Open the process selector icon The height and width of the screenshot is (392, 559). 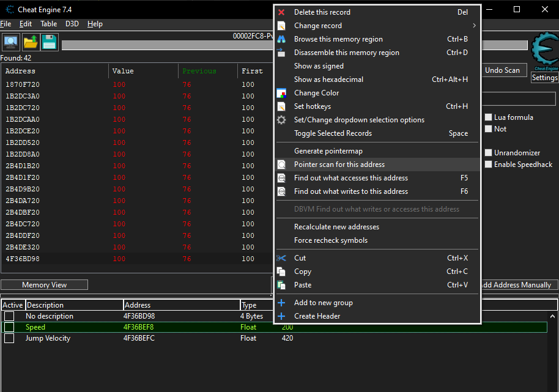pyautogui.click(x=11, y=42)
